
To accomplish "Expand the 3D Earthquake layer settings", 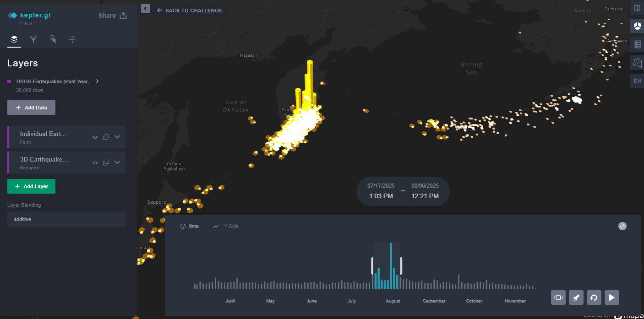I will 117,162.
